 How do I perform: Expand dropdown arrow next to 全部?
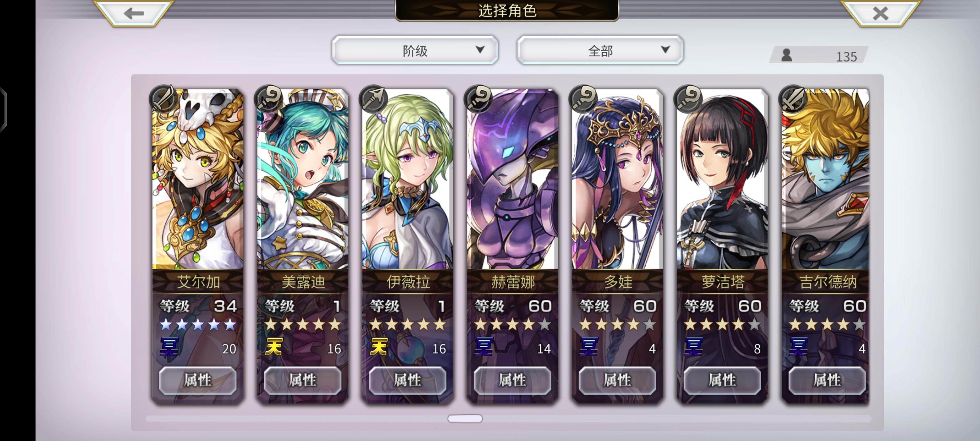coord(665,50)
